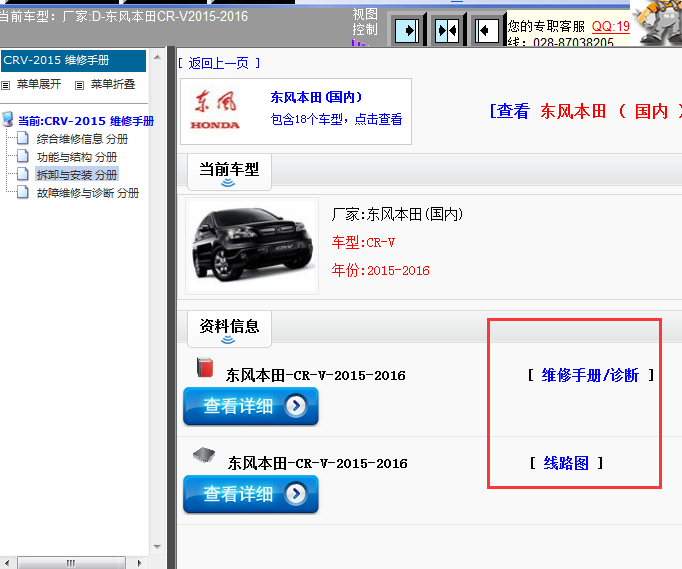Select the 拆卸与安装 分册 tree item

(x=77, y=175)
